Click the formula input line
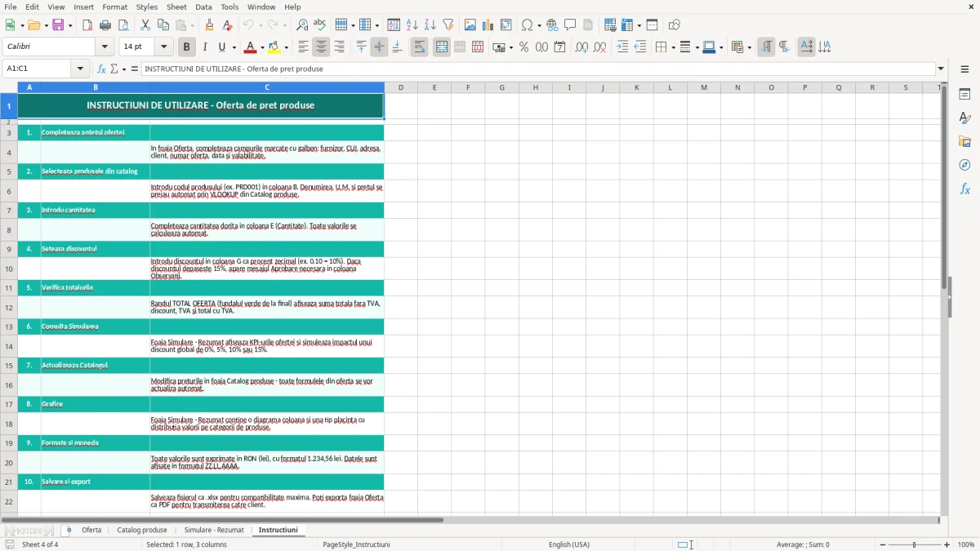The width and height of the screenshot is (980, 551). [539, 69]
